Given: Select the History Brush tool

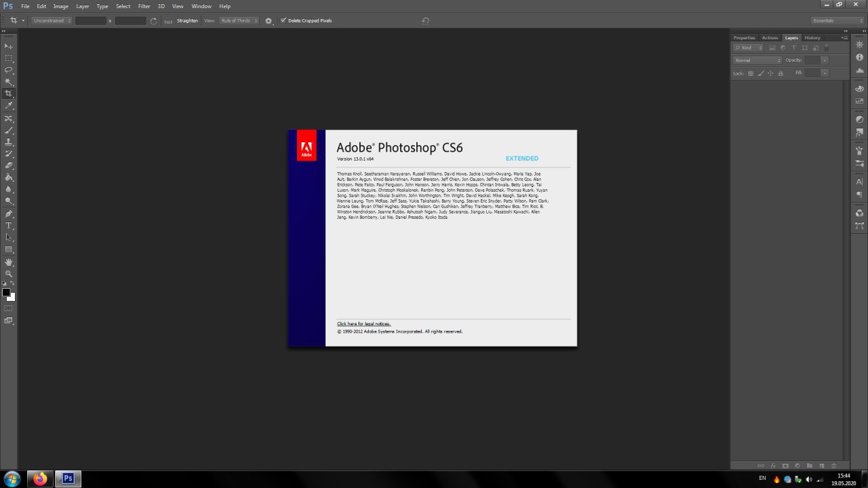Looking at the screenshot, I should [x=9, y=154].
